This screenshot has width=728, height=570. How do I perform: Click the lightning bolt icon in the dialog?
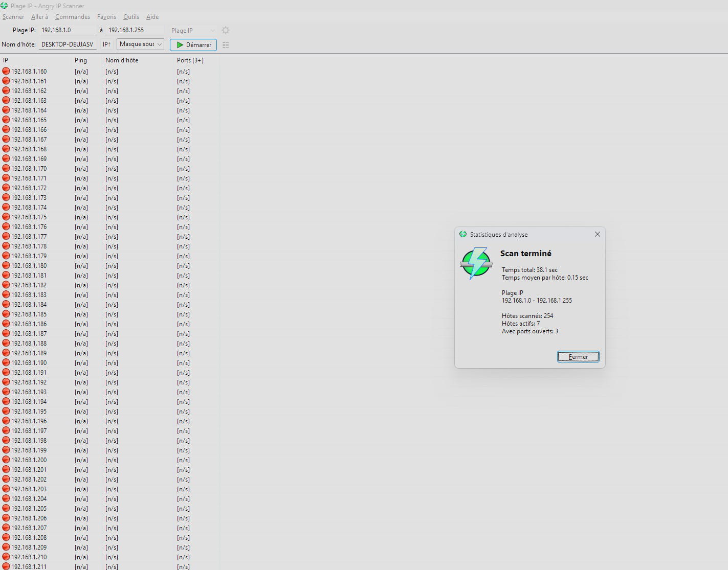click(x=476, y=263)
